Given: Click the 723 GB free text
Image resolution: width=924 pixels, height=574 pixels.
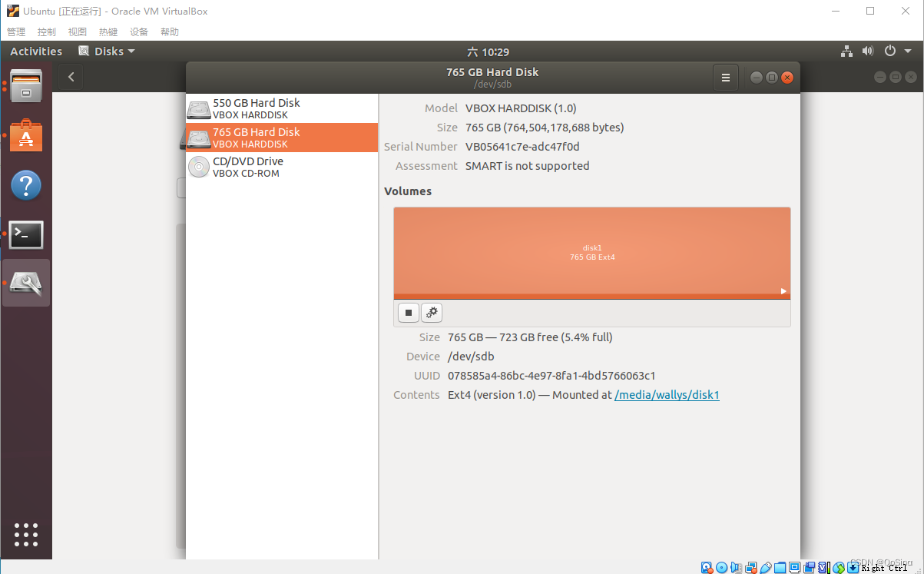Looking at the screenshot, I should [528, 337].
